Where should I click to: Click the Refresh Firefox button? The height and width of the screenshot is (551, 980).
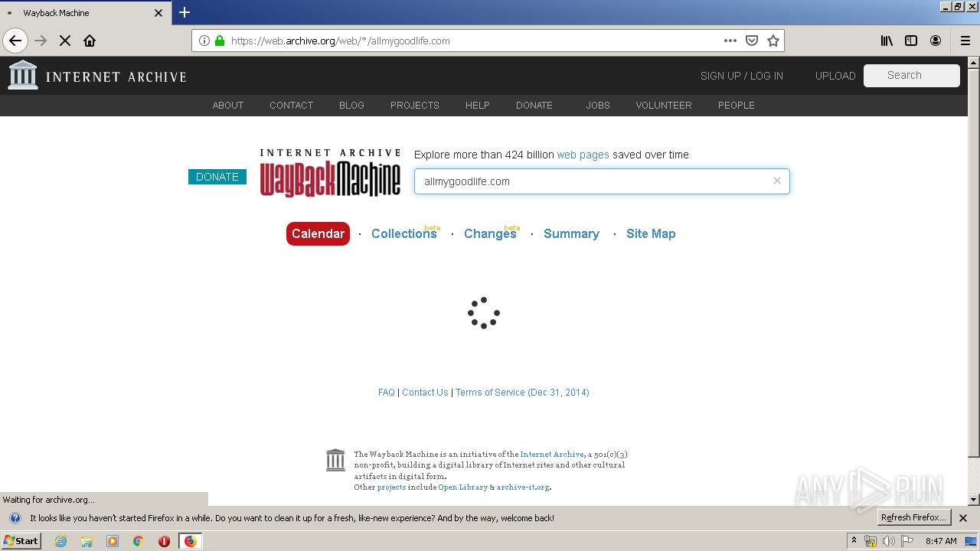click(914, 518)
